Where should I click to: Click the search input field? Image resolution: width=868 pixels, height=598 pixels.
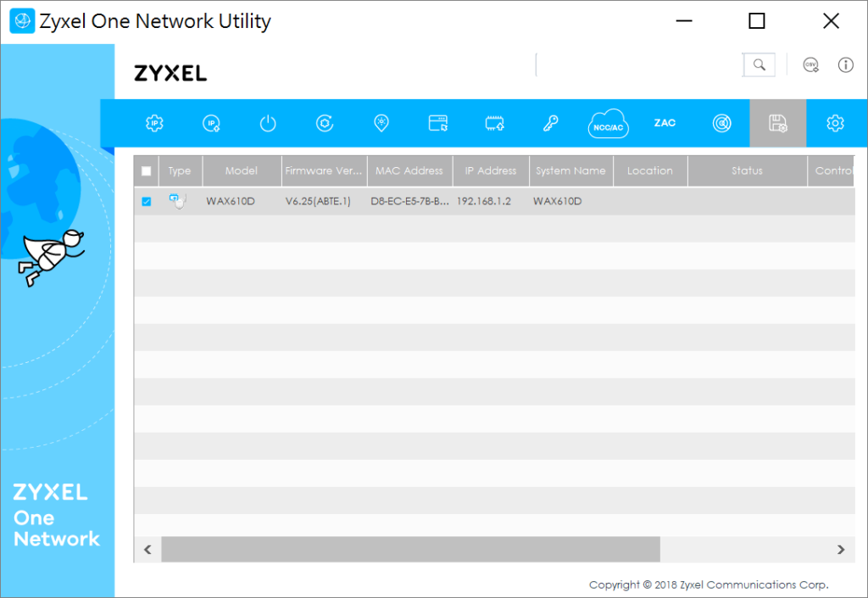pos(639,64)
